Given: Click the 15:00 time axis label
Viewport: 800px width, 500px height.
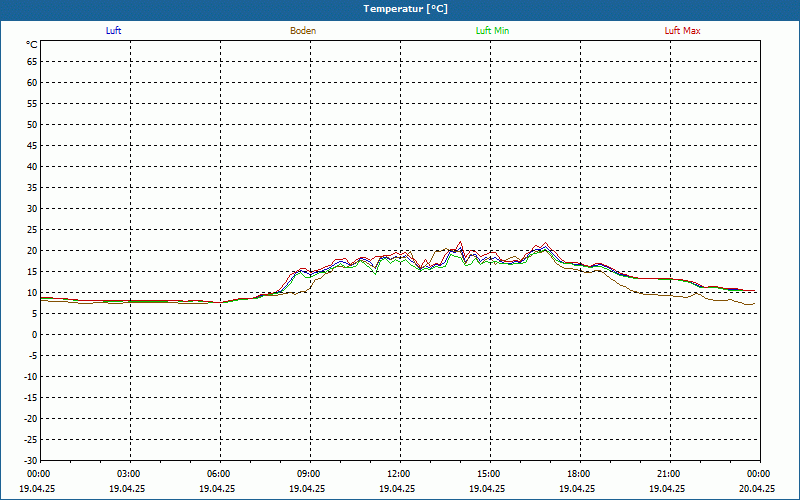Looking at the screenshot, I should pos(488,474).
